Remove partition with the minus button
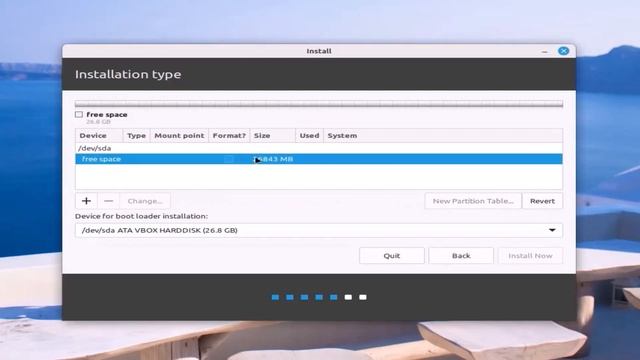Viewport: 640px width, 360px height. 108,201
